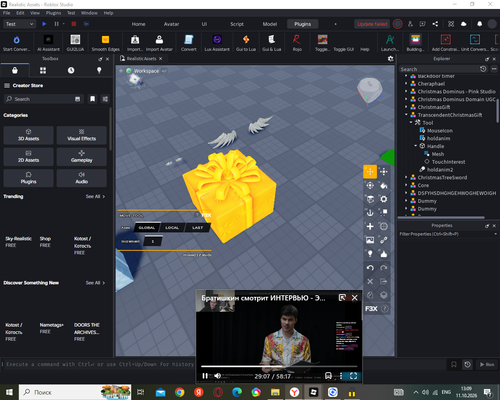The width and height of the screenshot is (500, 400).
Task: Toggle fullscreen on the video player
Action: [x=353, y=376]
